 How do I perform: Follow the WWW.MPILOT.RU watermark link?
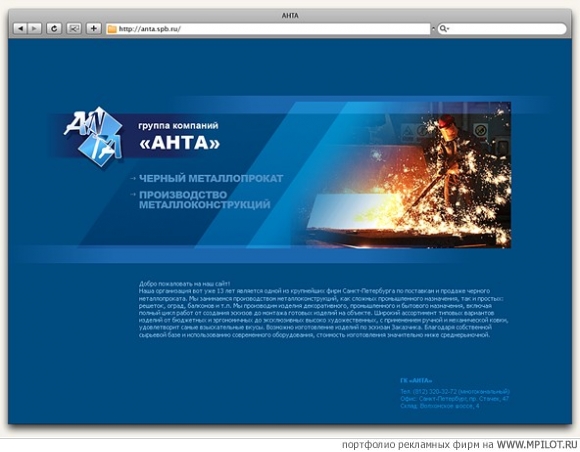(x=537, y=445)
